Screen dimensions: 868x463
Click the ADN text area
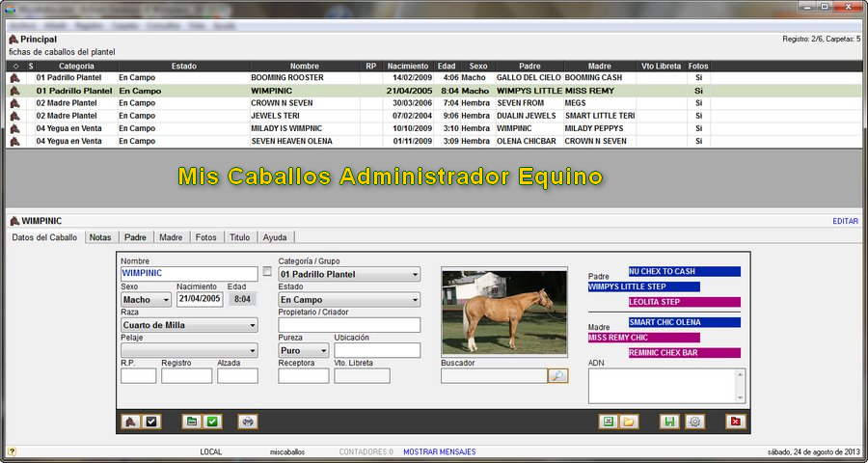pyautogui.click(x=663, y=386)
